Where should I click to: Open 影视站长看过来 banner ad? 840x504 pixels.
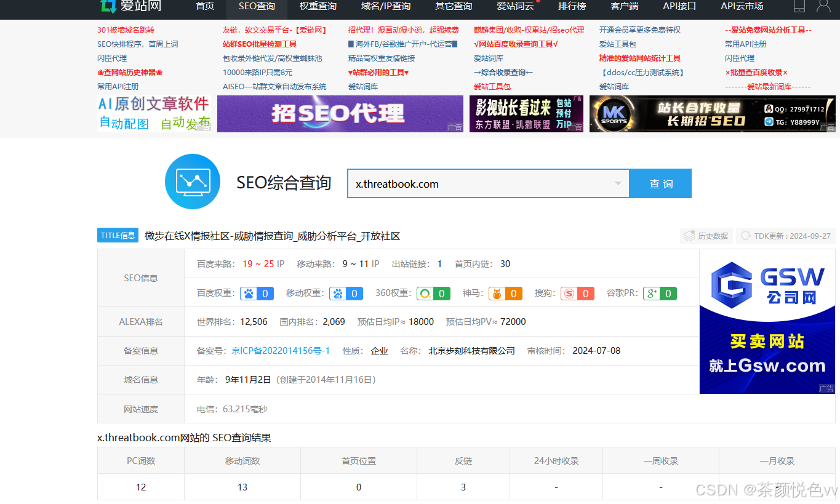tap(526, 114)
